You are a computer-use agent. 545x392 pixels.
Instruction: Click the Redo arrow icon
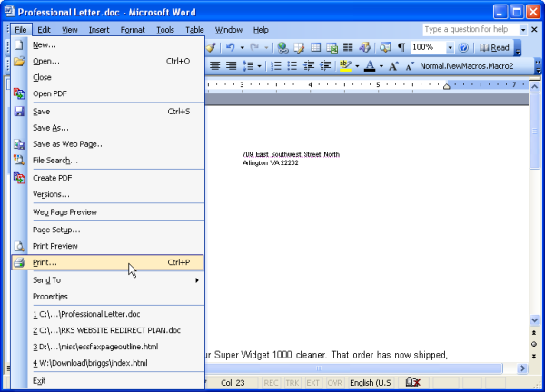(254, 47)
